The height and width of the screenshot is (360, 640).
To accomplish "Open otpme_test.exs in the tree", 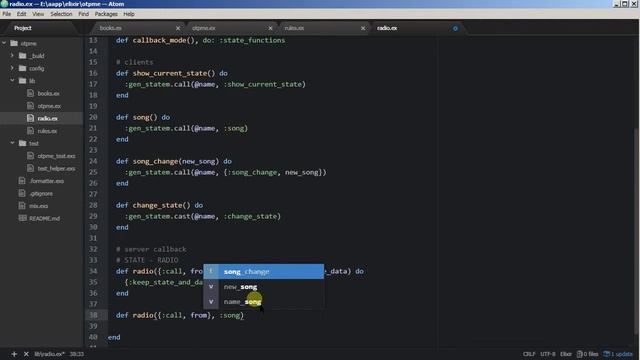I will pyautogui.click(x=56, y=156).
